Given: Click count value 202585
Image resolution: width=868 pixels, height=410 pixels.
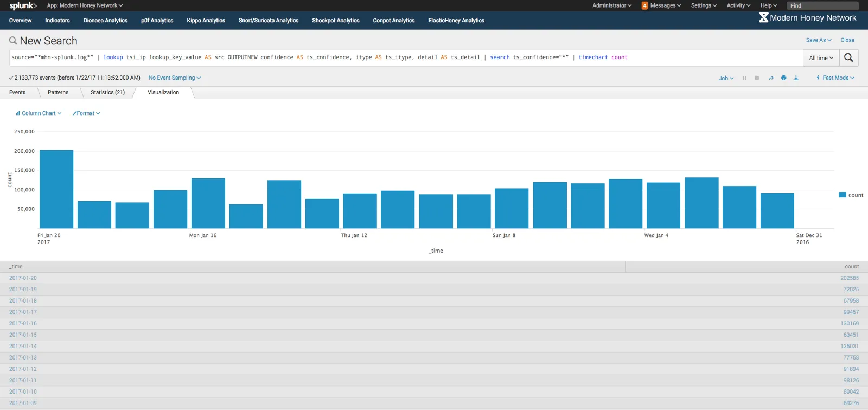Looking at the screenshot, I should (x=850, y=278).
